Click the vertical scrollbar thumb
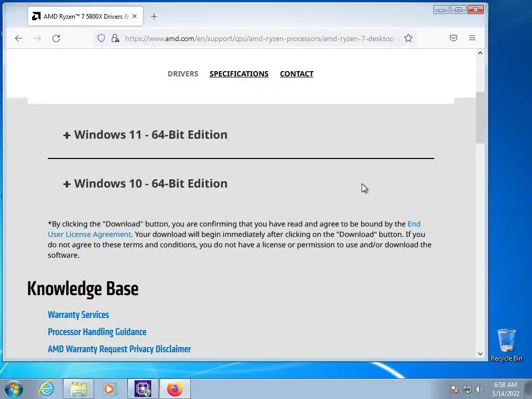 480,117
